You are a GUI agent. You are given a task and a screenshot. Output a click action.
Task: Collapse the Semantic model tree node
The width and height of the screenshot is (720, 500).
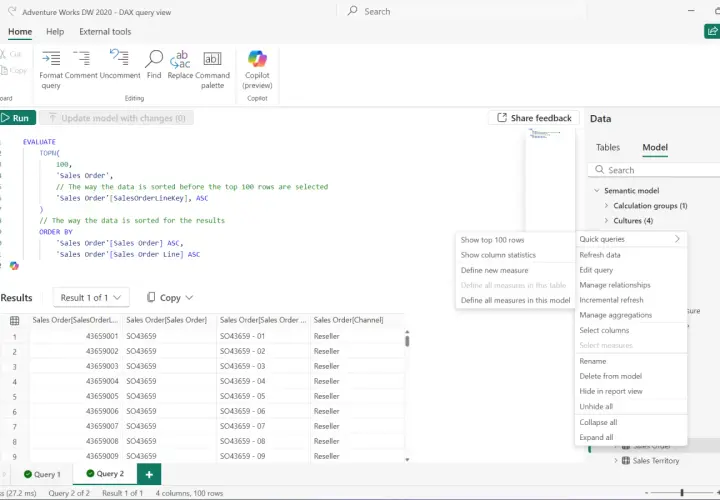[597, 191]
